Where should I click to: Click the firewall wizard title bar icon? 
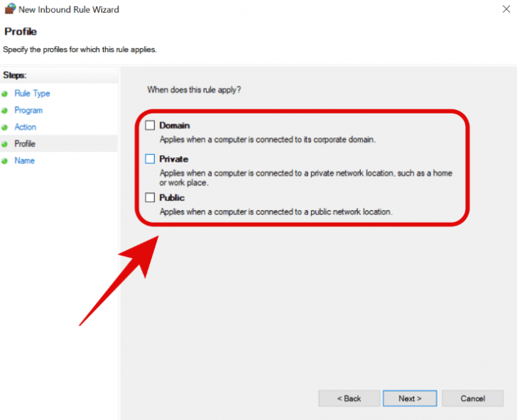(10, 10)
